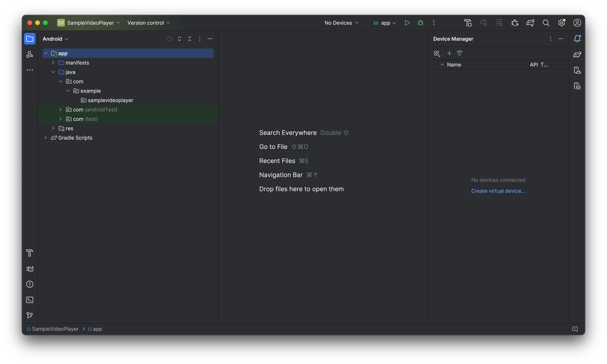This screenshot has width=607, height=364.
Task: Collapse the java folder
Action: pos(53,72)
